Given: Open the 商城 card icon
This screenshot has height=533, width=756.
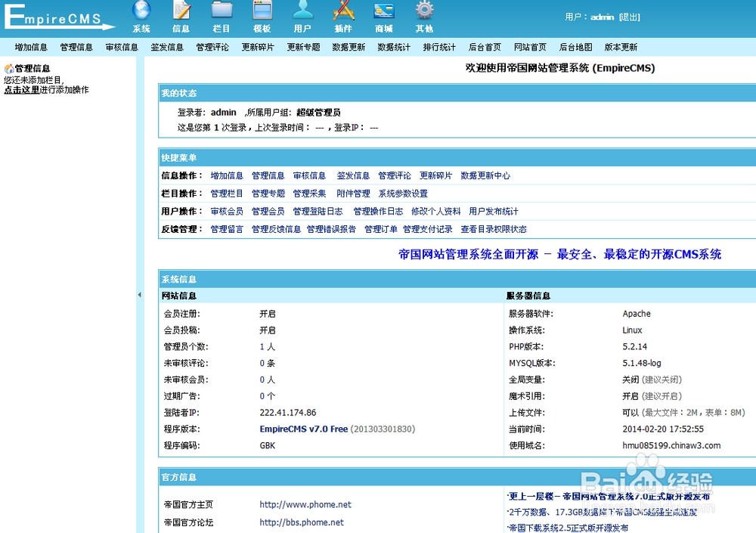Looking at the screenshot, I should tap(384, 10).
